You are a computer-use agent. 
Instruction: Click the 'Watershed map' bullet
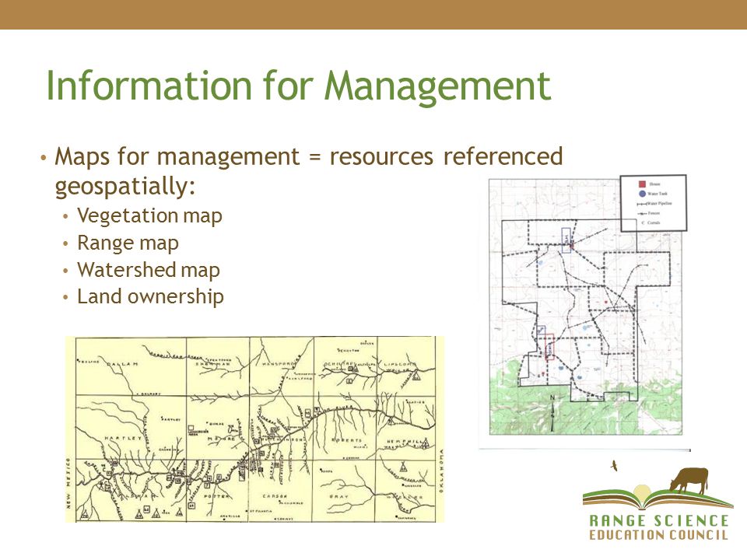pyautogui.click(x=148, y=270)
